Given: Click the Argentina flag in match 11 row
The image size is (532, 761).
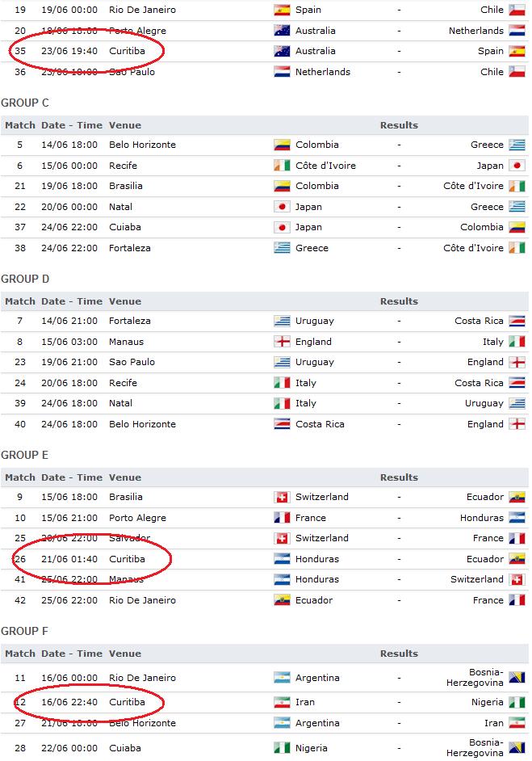Looking at the screenshot, I should pyautogui.click(x=282, y=678).
